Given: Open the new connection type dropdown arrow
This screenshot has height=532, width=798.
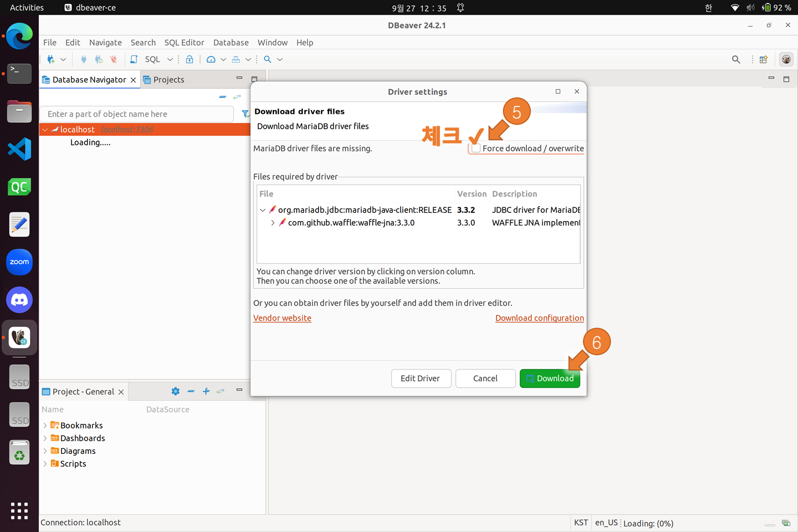Looking at the screenshot, I should tap(63, 59).
